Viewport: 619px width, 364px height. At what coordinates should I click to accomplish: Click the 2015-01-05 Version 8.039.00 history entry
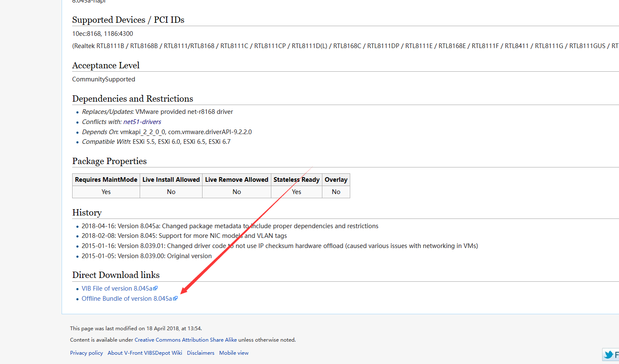tap(147, 256)
